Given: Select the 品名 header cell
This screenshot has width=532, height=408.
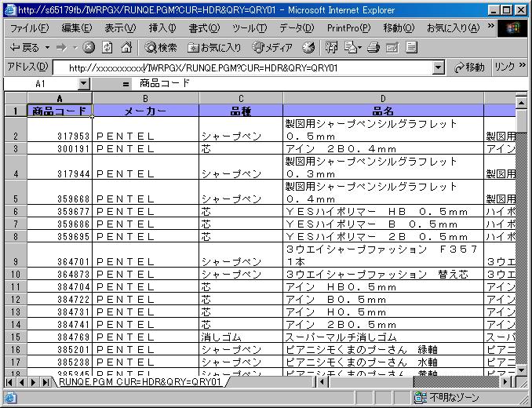Looking at the screenshot, I should pos(383,111).
